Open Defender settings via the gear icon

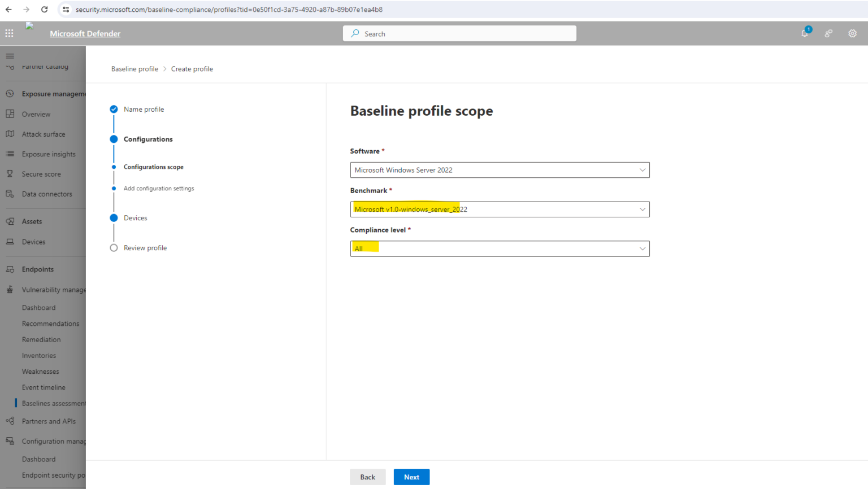click(x=852, y=33)
